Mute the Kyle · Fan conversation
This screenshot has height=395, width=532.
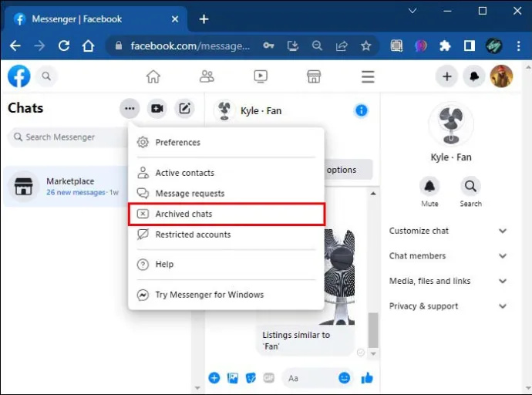pyautogui.click(x=429, y=192)
